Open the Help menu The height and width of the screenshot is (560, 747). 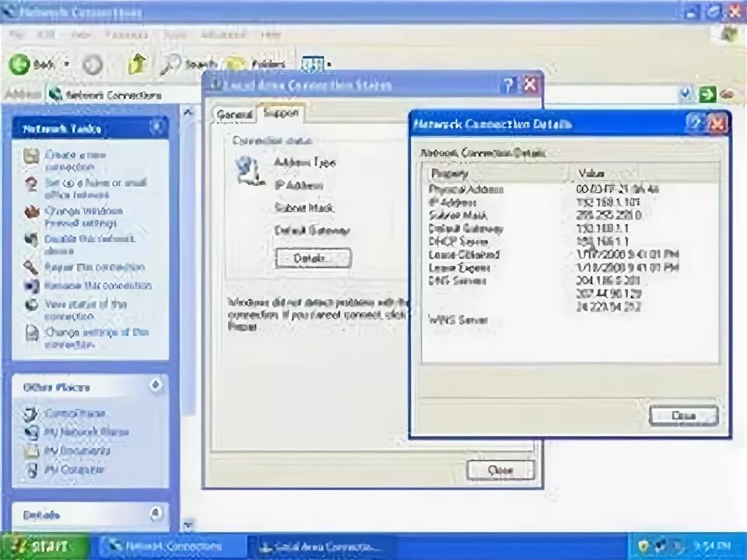coord(271,35)
